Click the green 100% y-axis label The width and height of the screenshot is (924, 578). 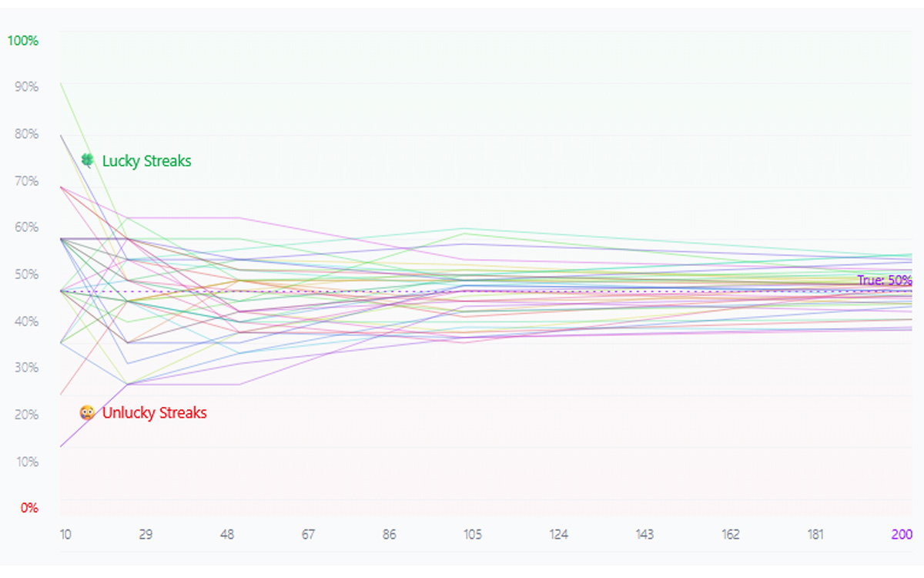pyautogui.click(x=23, y=40)
